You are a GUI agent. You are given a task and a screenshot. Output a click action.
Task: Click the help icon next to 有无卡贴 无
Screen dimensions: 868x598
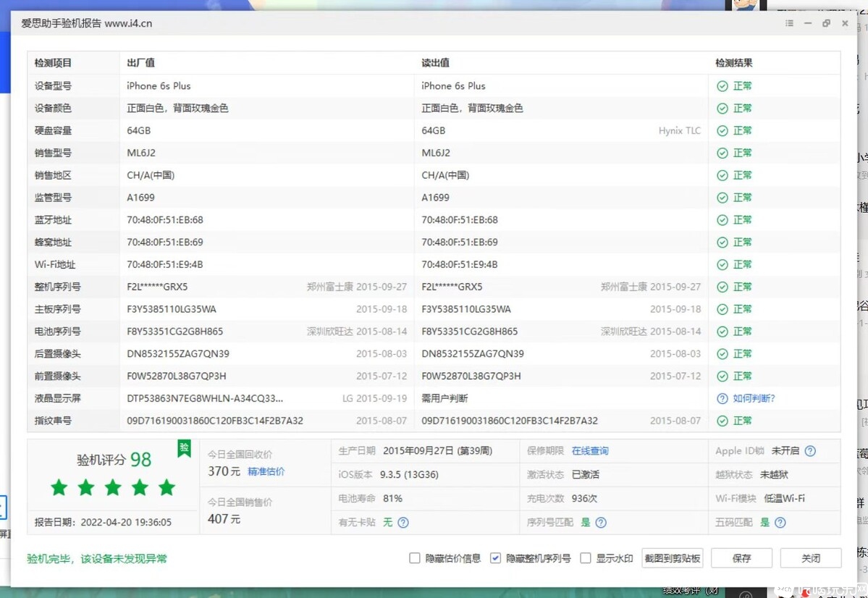pyautogui.click(x=403, y=522)
